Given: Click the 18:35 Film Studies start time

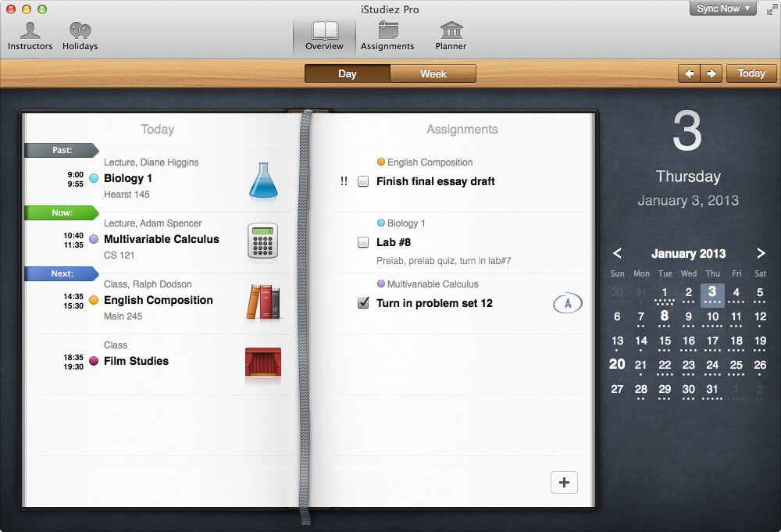Looking at the screenshot, I should 73,357.
